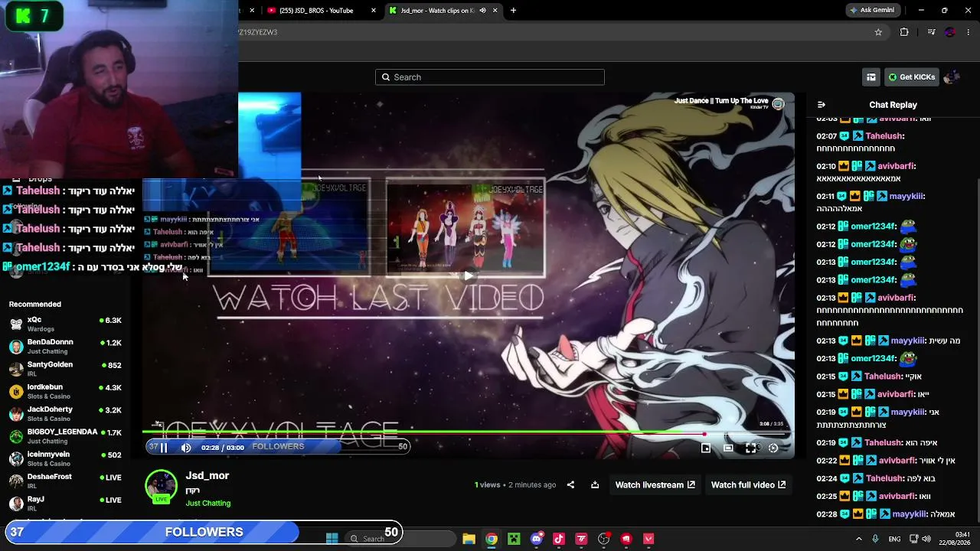Mute the Jsd_mor tab audio icon

482,11
